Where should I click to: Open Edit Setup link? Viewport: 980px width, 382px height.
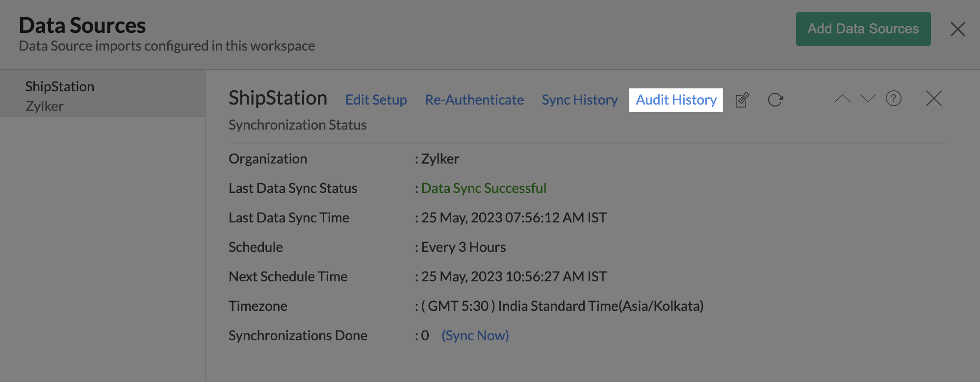[x=376, y=100]
